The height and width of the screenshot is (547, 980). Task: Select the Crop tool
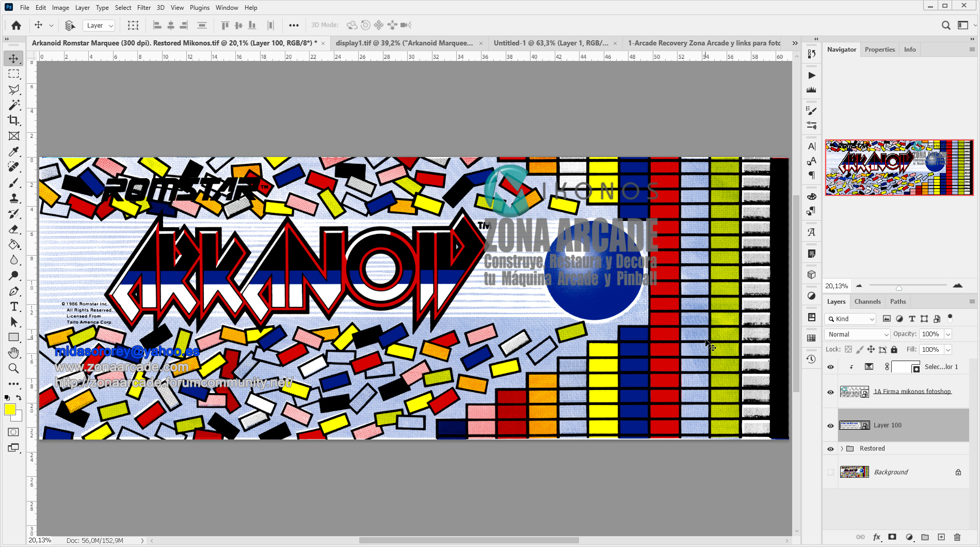click(x=14, y=120)
